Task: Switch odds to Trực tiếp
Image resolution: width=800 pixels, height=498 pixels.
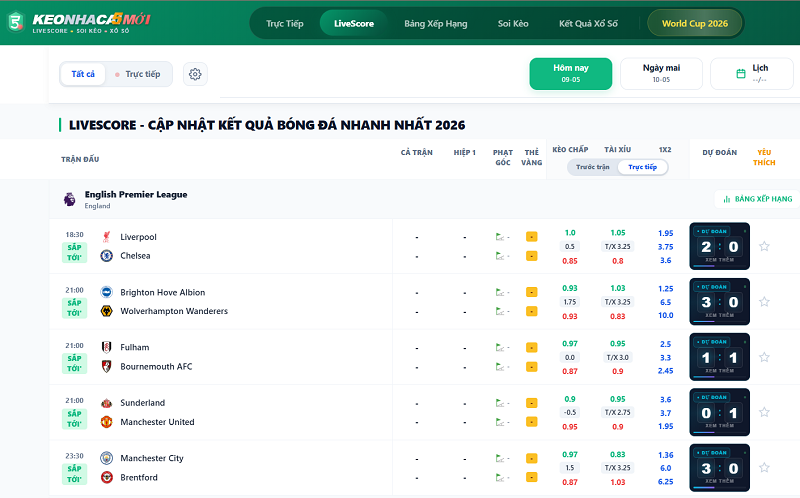Action: click(x=642, y=167)
